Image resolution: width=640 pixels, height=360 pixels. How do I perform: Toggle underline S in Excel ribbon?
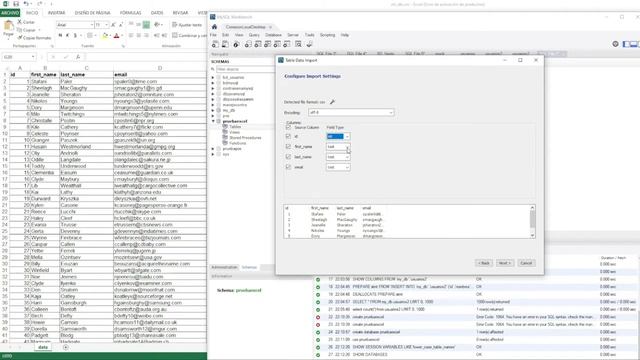pos(75,36)
